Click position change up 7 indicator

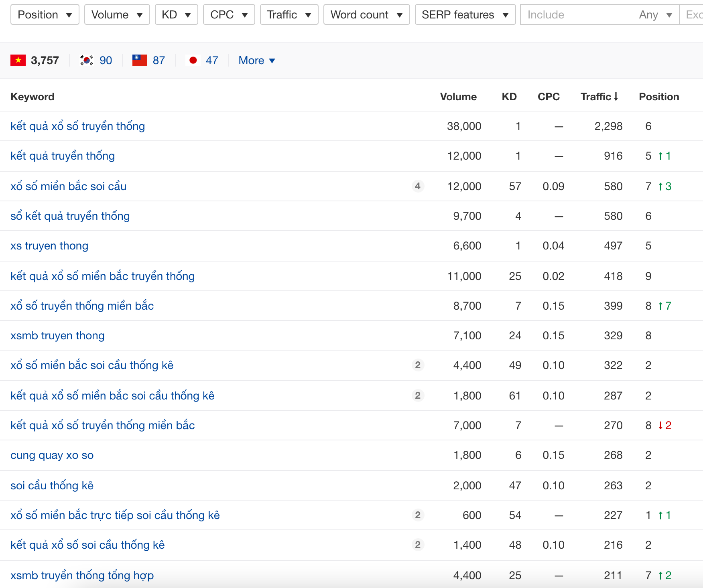click(x=664, y=306)
